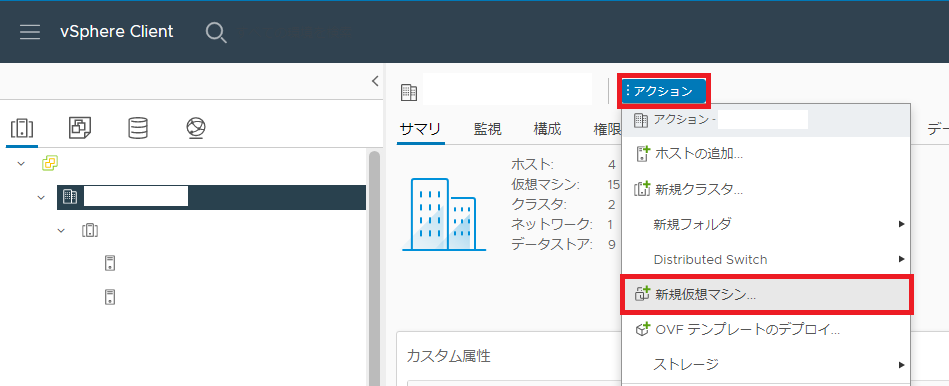Image resolution: width=949 pixels, height=386 pixels.
Task: Collapse the vCenter root tree node
Action: tap(22, 163)
